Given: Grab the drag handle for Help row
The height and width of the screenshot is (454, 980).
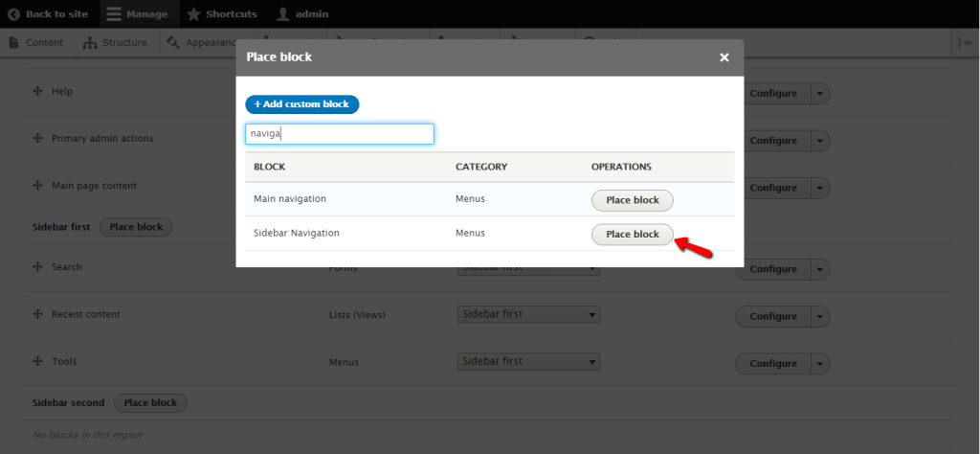Looking at the screenshot, I should pyautogui.click(x=37, y=91).
